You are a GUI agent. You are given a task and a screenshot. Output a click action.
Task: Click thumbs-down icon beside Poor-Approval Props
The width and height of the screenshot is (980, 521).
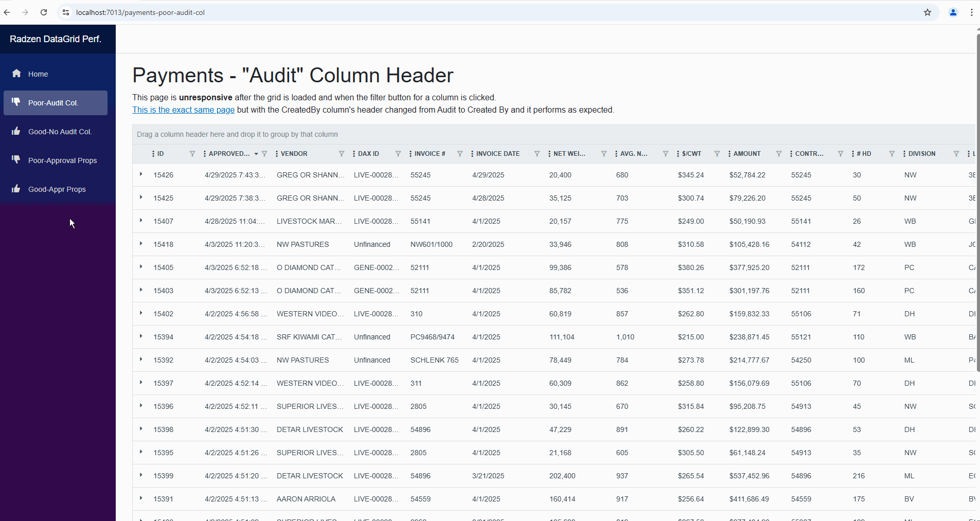(16, 160)
